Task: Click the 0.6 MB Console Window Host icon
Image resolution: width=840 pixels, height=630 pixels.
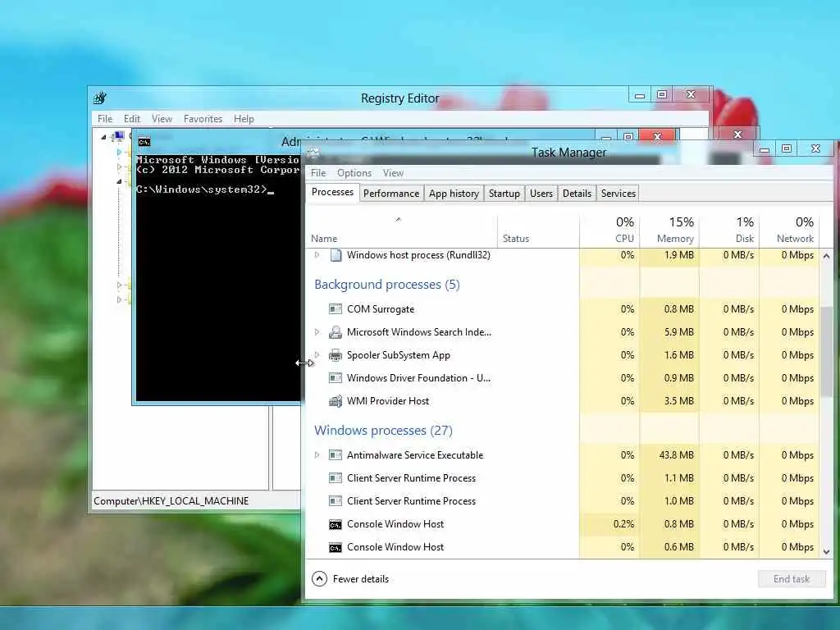Action: [336, 547]
